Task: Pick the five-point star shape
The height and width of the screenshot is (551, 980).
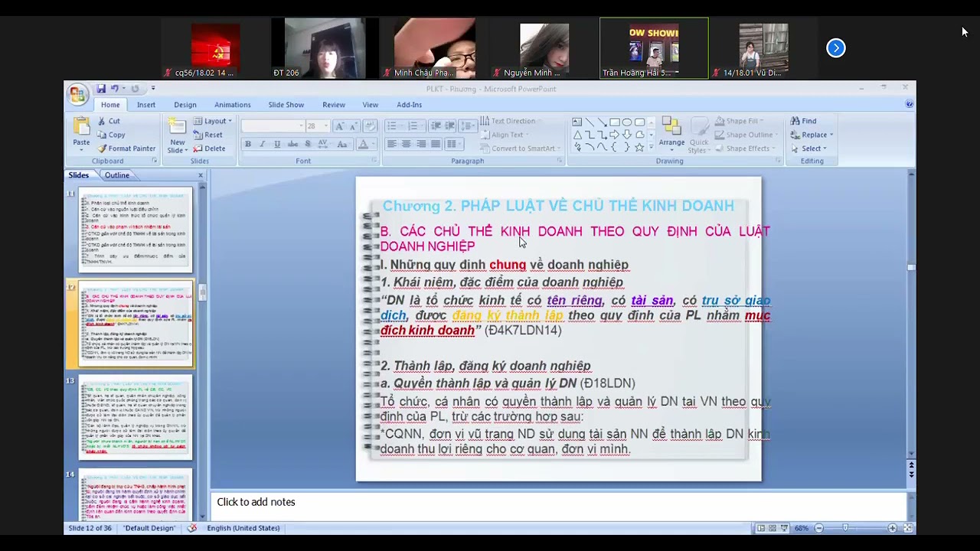Action: coord(639,148)
